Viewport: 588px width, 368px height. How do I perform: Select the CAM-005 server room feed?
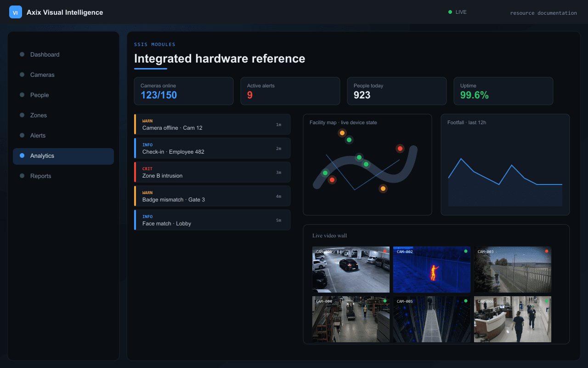[432, 319]
